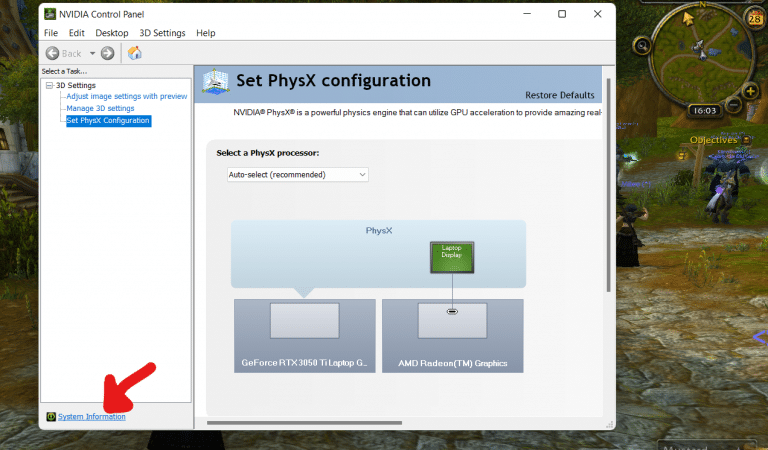The height and width of the screenshot is (450, 768).
Task: Collapse the Objectives tracker header button
Action: pos(743,140)
